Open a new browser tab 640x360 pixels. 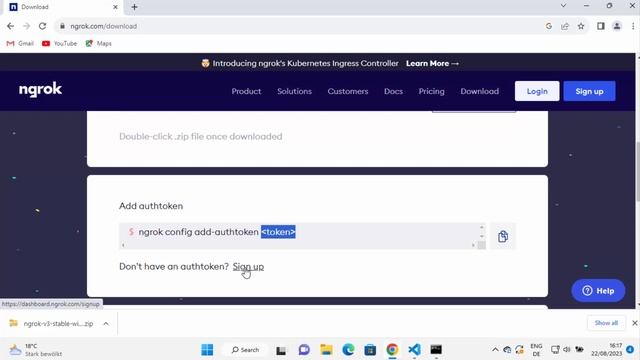click(x=134, y=7)
